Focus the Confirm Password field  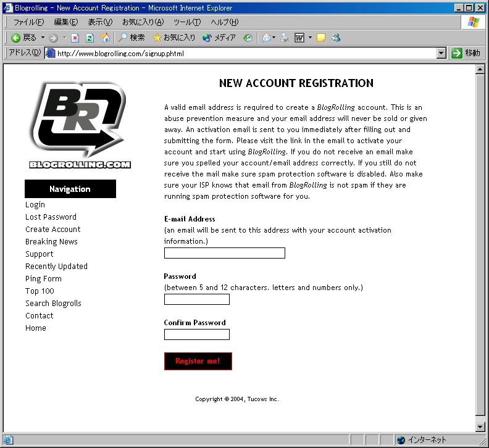coord(196,334)
